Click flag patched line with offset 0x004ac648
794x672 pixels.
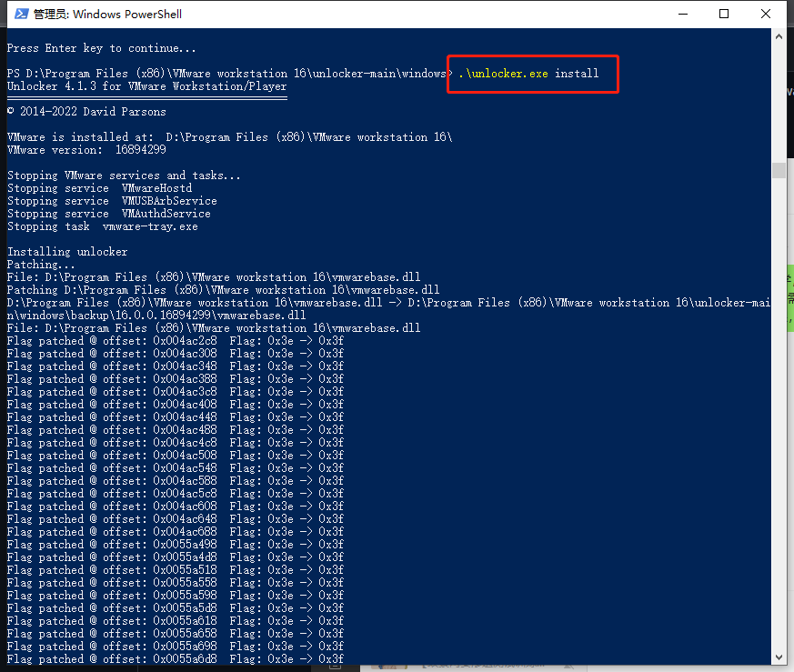pyautogui.click(x=176, y=519)
